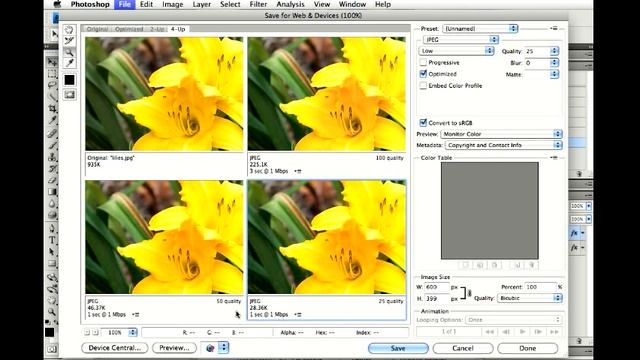Screen dimensions: 640x360
Task: Toggle Quick Mask mode in the Photoshop toolbox
Action: click(x=51, y=349)
